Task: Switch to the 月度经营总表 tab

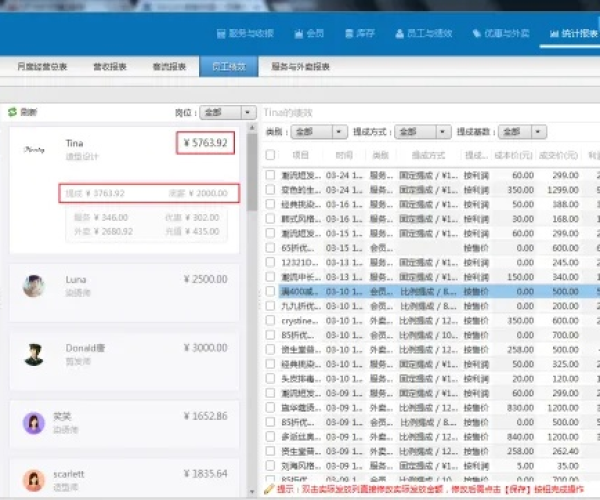Action: [42, 67]
